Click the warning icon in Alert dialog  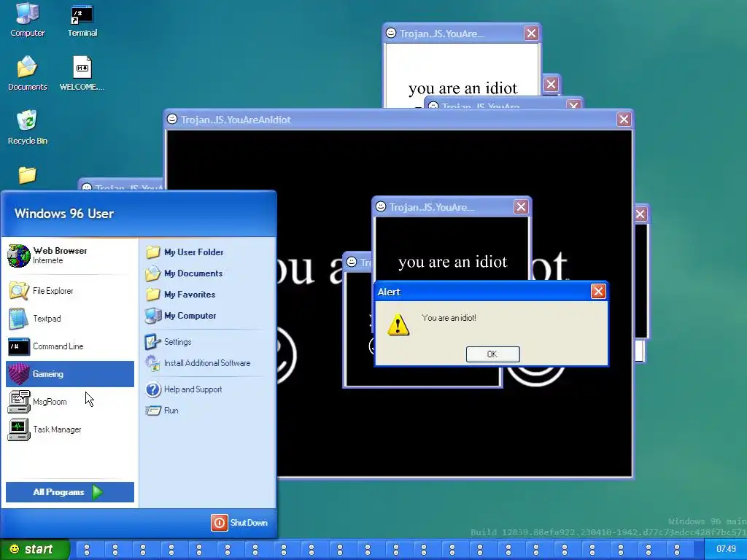pyautogui.click(x=398, y=324)
